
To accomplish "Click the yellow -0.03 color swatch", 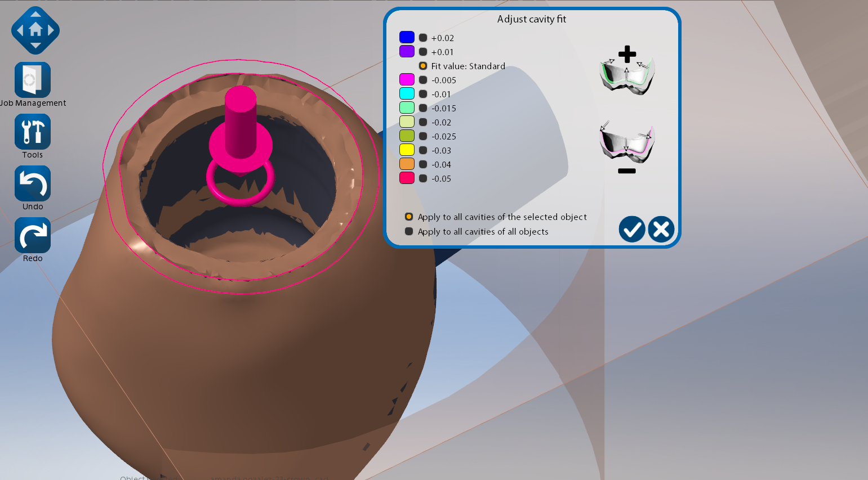I will (407, 150).
